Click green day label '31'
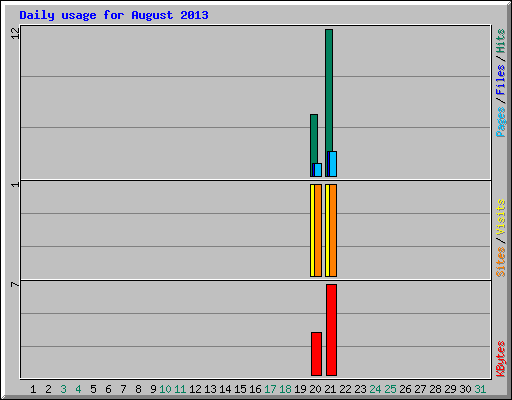Image resolution: width=512 pixels, height=400 pixels. 480,389
